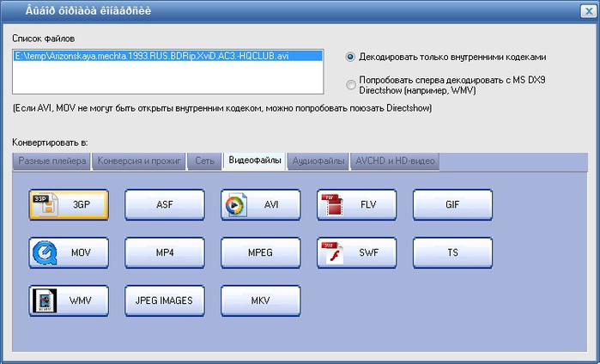Screen dimensions: 600x364
Task: Choose the FLV flash video icon
Action: (x=331, y=205)
